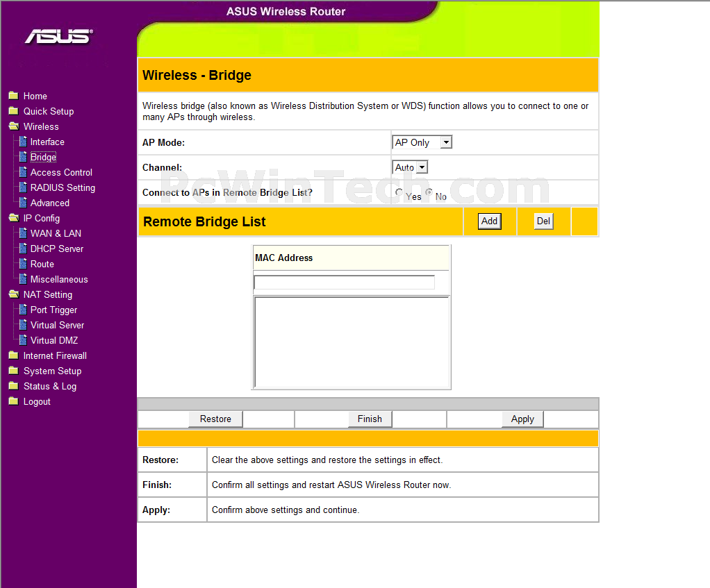Open Quick Setup menu item

pyautogui.click(x=49, y=111)
